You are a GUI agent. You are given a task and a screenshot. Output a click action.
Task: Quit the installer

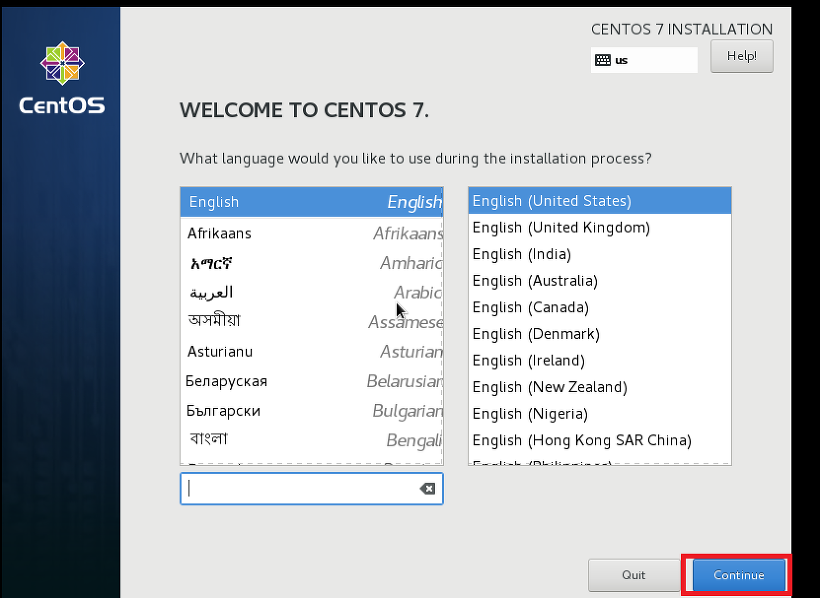(x=633, y=575)
